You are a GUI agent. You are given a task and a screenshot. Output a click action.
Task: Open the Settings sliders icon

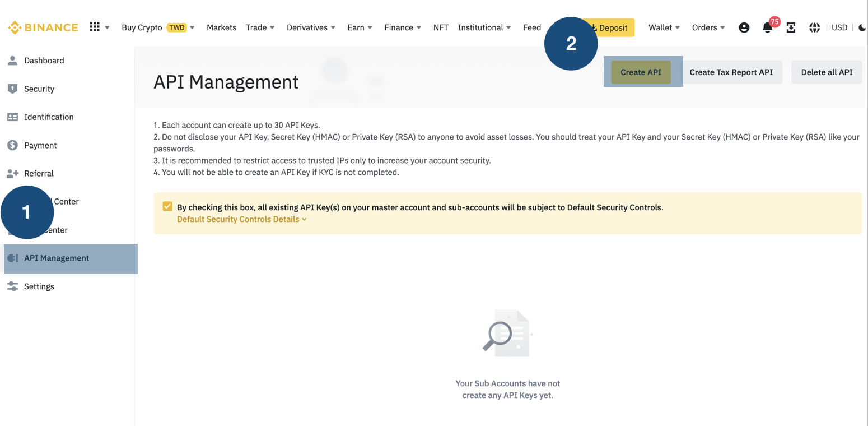(x=12, y=286)
